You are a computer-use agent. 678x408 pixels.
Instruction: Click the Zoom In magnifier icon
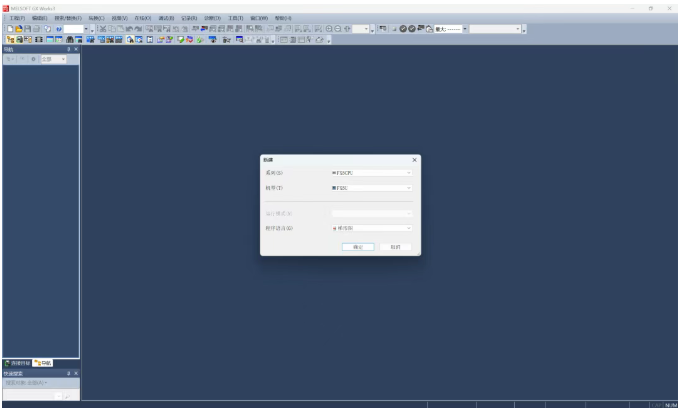[327, 29]
